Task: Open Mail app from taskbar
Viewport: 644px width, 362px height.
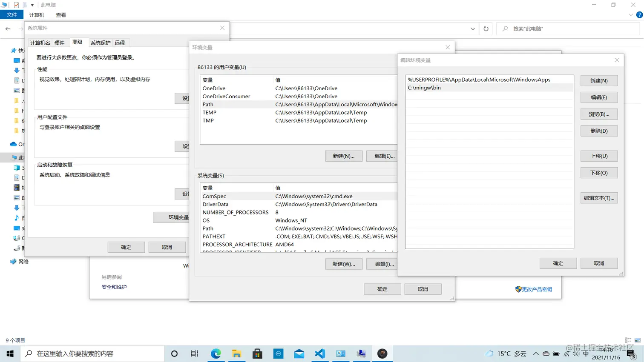Action: 299,353
